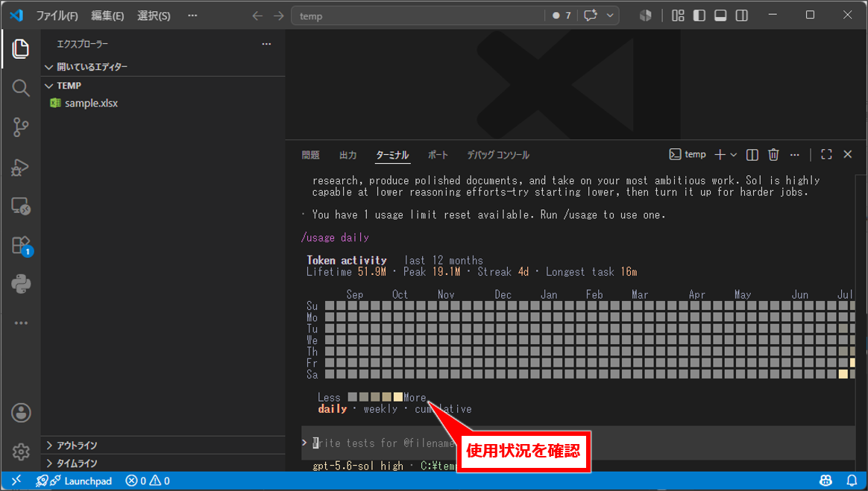Open errors and warnings count in status bar
The image size is (868, 491).
pos(147,481)
